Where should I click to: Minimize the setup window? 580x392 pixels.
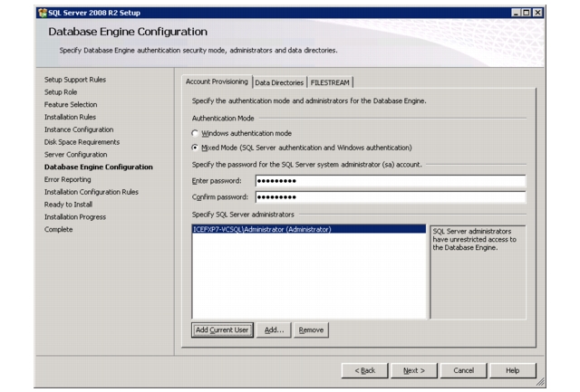point(516,13)
